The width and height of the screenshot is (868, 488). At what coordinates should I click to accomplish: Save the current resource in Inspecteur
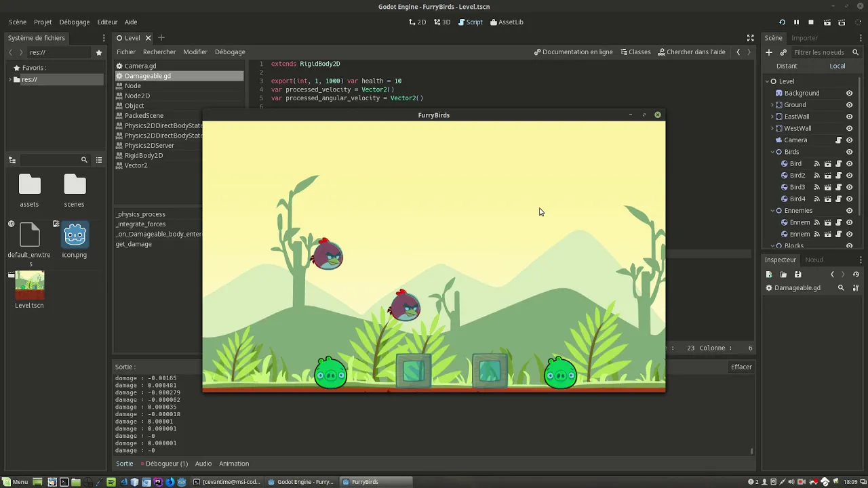[797, 274]
